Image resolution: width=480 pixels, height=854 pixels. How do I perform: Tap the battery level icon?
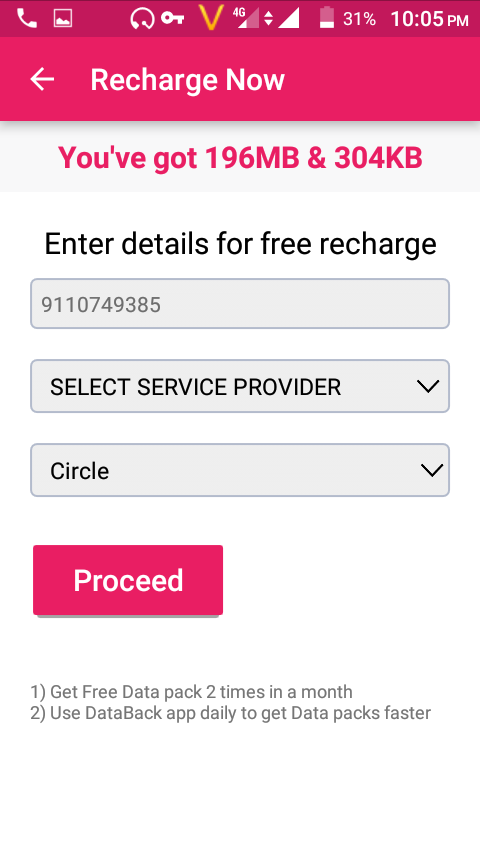pos(326,18)
